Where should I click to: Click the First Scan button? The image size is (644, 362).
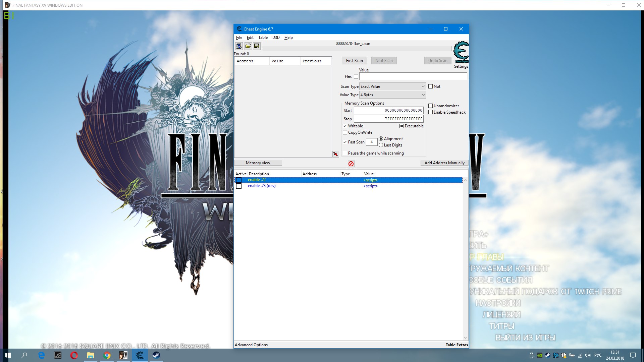pos(355,61)
